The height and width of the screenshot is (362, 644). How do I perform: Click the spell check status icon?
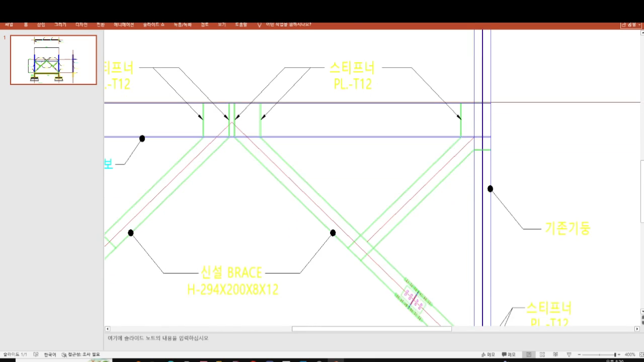pos(36,355)
